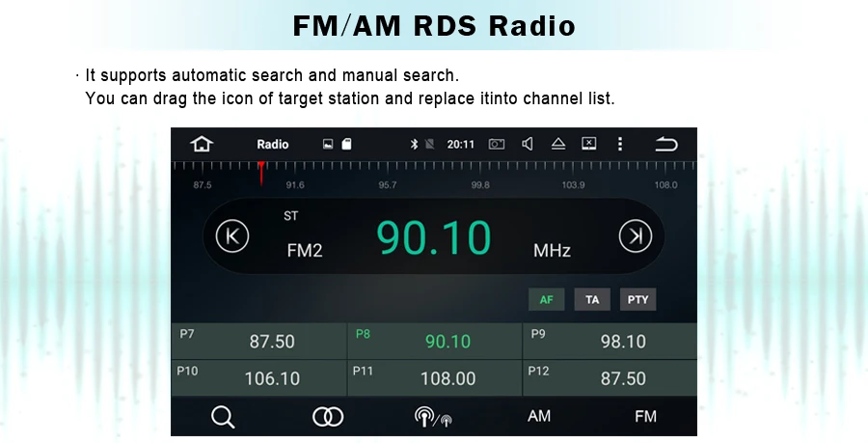Switch local/distance reception antenna icon

tap(433, 417)
